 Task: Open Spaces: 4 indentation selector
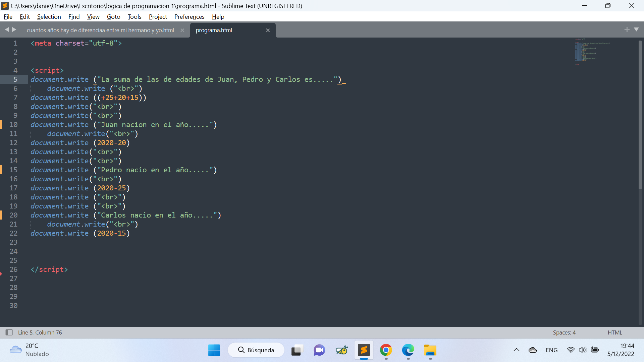pos(564,332)
